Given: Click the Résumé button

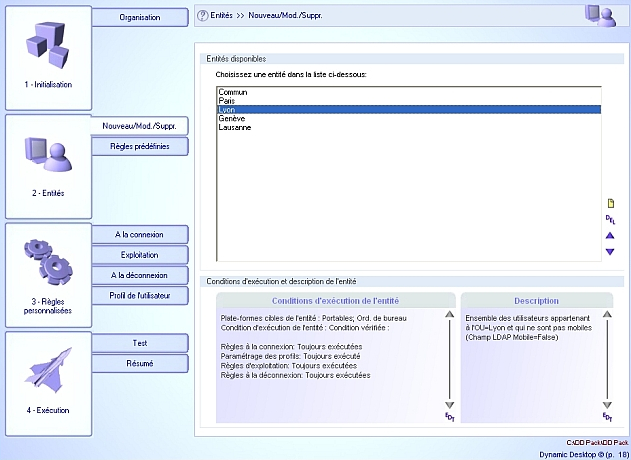Looking at the screenshot, I should click(140, 364).
